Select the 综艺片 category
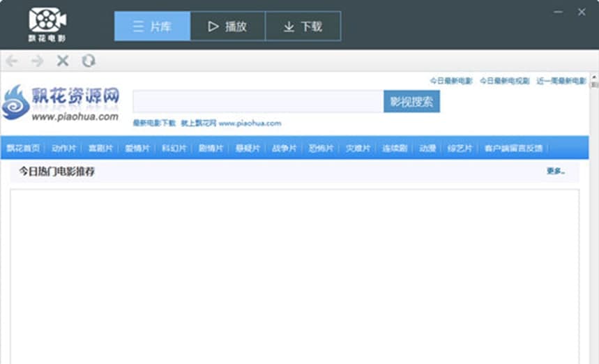599x364 pixels. pos(460,149)
